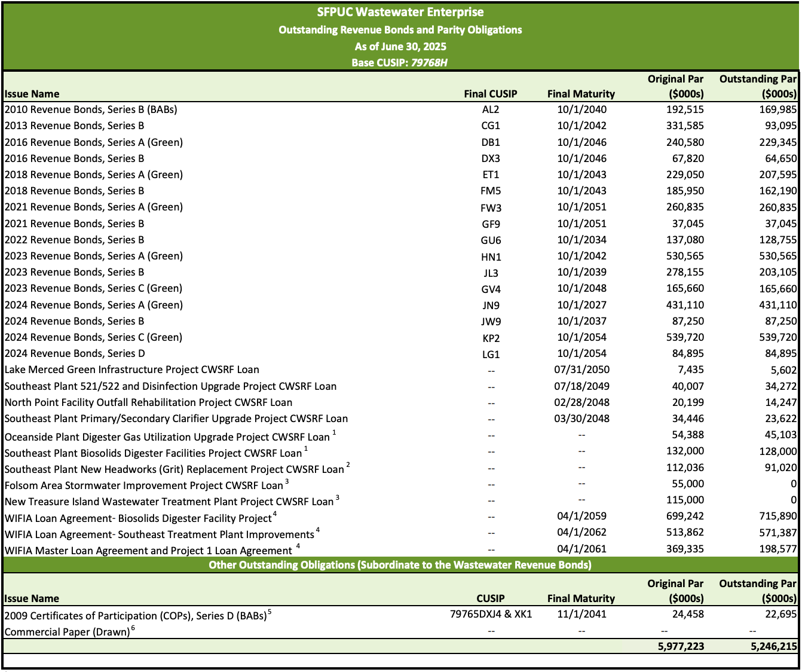The height and width of the screenshot is (672, 802).
Task: Click the Original Par ($000s) column header
Action: 675,86
